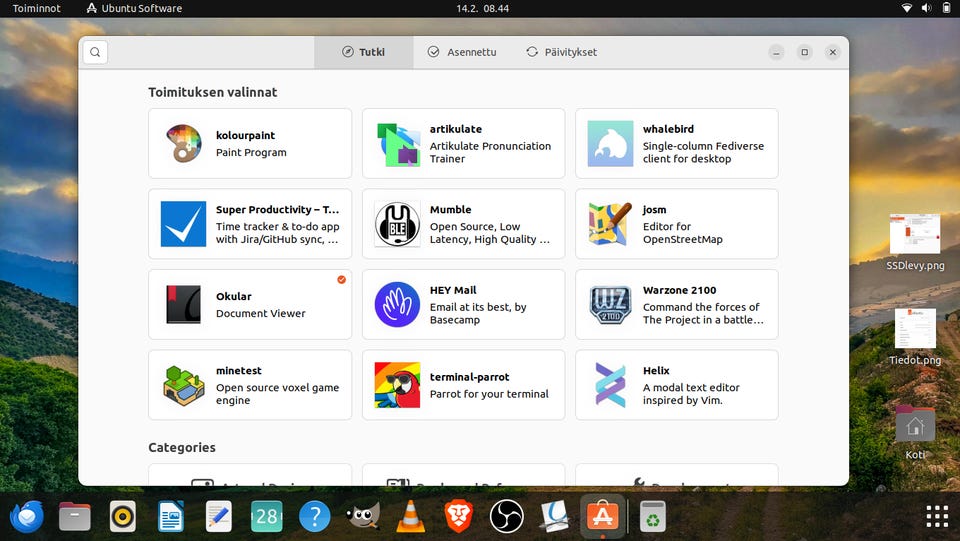Launch VLC media player from the dock
The height and width of the screenshot is (541, 960).
[410, 517]
